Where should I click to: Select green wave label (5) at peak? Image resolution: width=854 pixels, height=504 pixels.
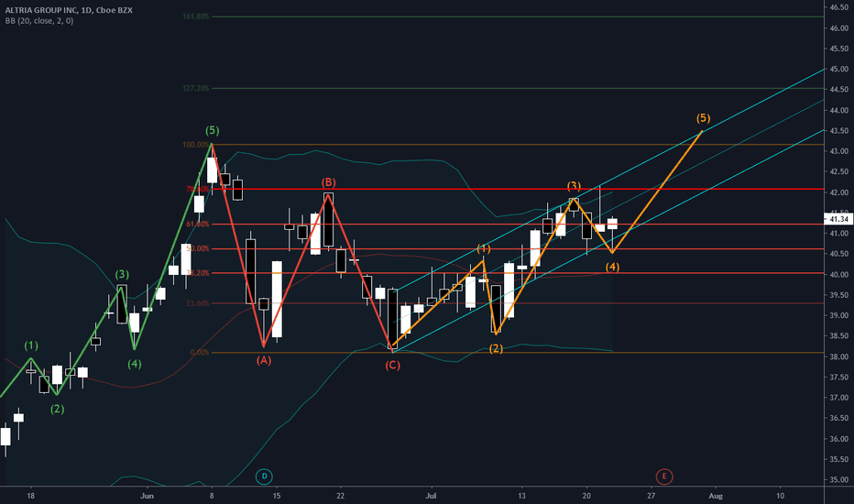pyautogui.click(x=213, y=131)
